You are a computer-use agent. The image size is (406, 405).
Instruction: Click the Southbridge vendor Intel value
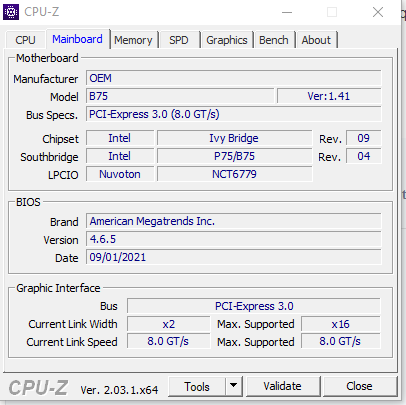[x=120, y=156]
